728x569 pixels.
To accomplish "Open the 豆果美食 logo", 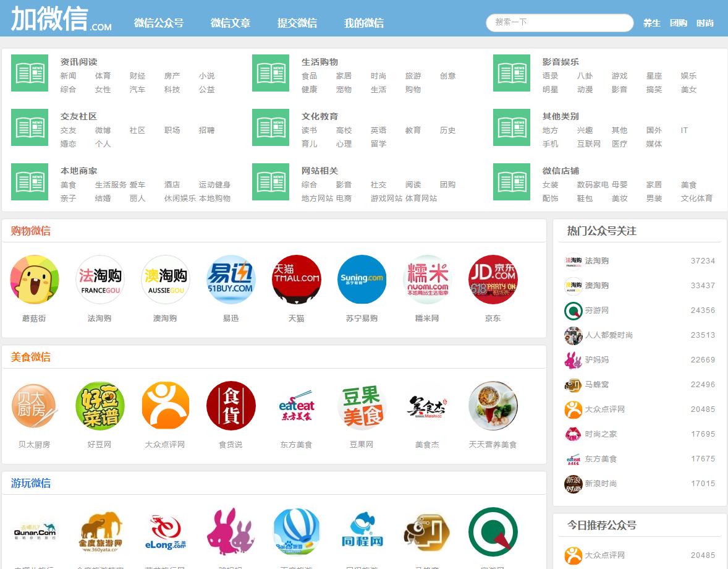I will point(362,406).
